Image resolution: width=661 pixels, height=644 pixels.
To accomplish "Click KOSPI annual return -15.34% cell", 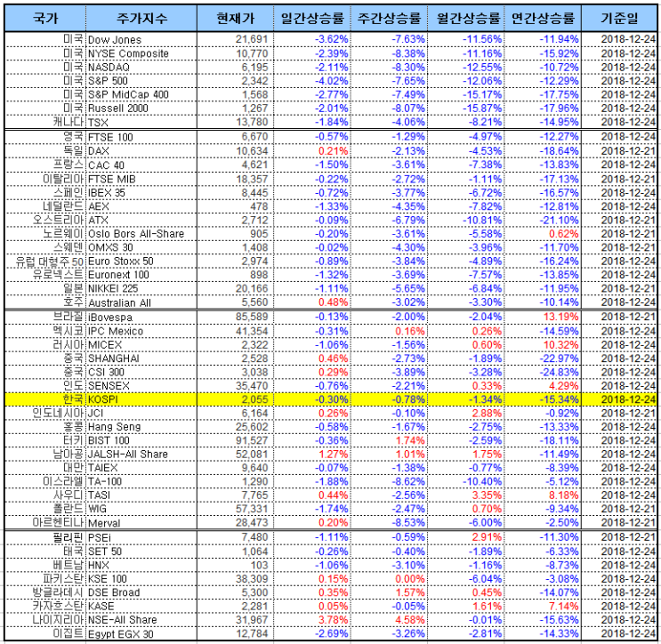I will tap(543, 399).
